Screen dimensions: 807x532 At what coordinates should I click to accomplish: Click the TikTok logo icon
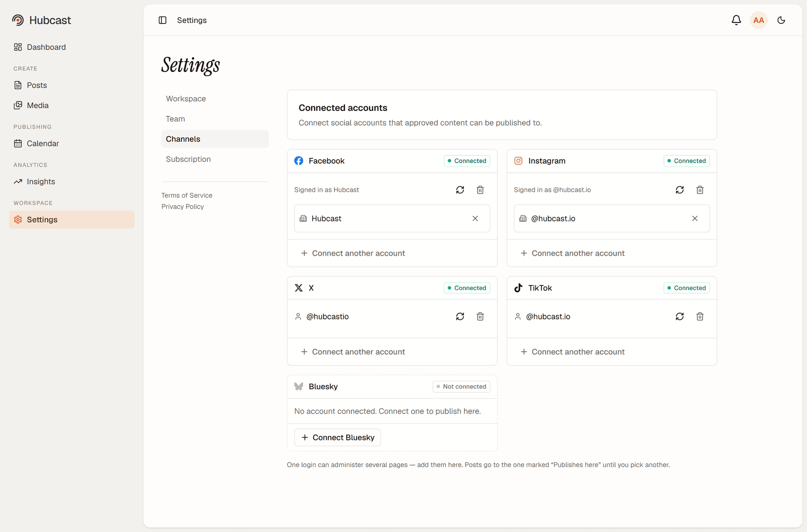tap(518, 288)
